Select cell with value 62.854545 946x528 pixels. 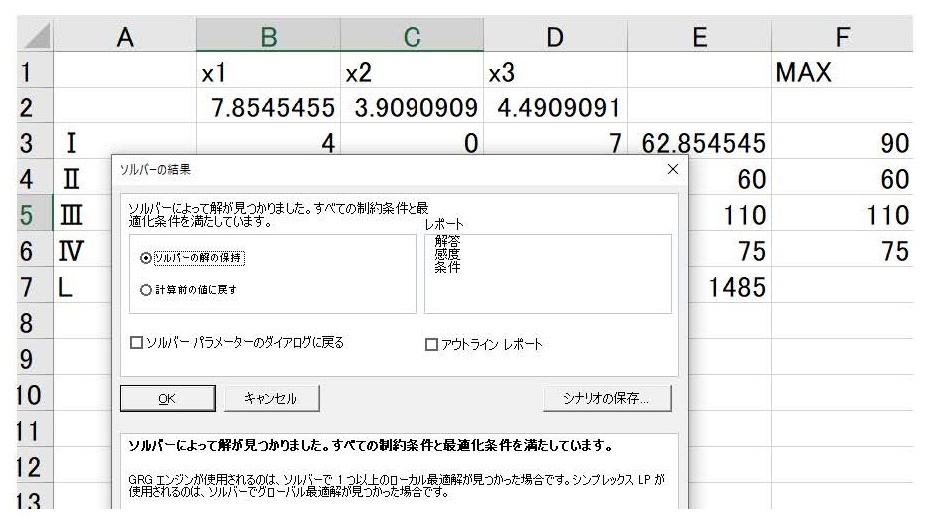[x=699, y=145]
